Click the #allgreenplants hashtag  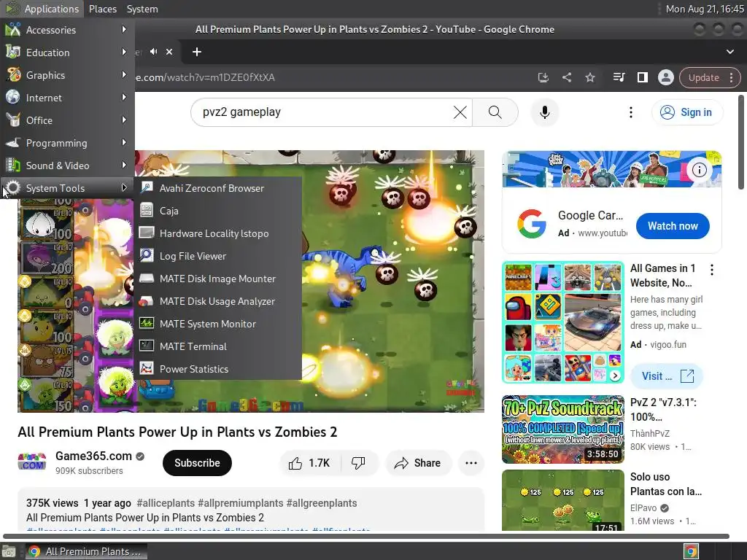(321, 503)
